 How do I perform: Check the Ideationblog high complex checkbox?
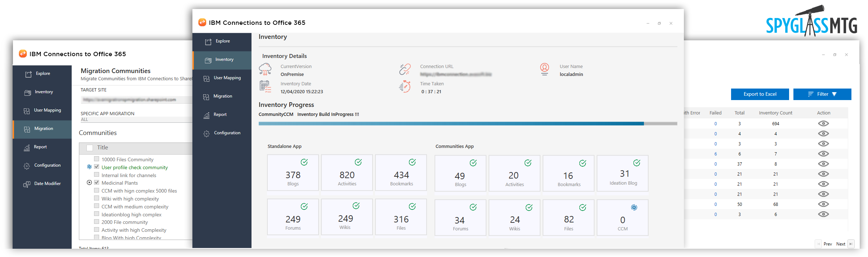coord(97,214)
